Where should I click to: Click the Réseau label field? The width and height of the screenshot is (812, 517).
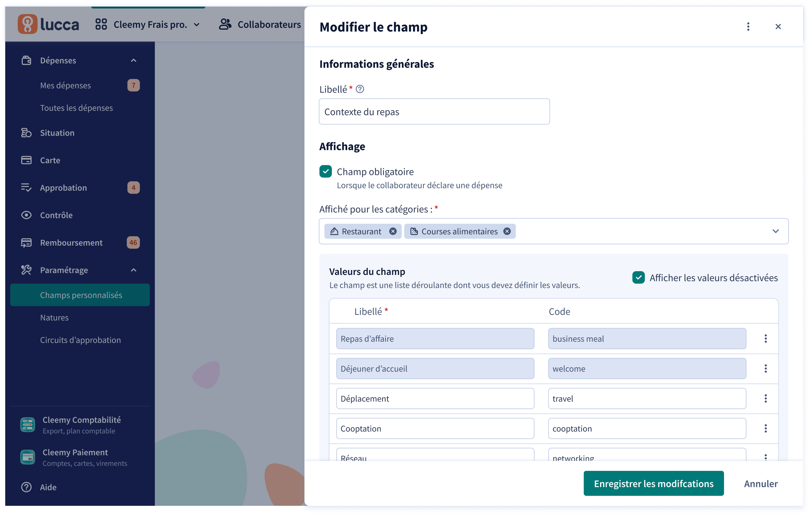click(x=435, y=455)
